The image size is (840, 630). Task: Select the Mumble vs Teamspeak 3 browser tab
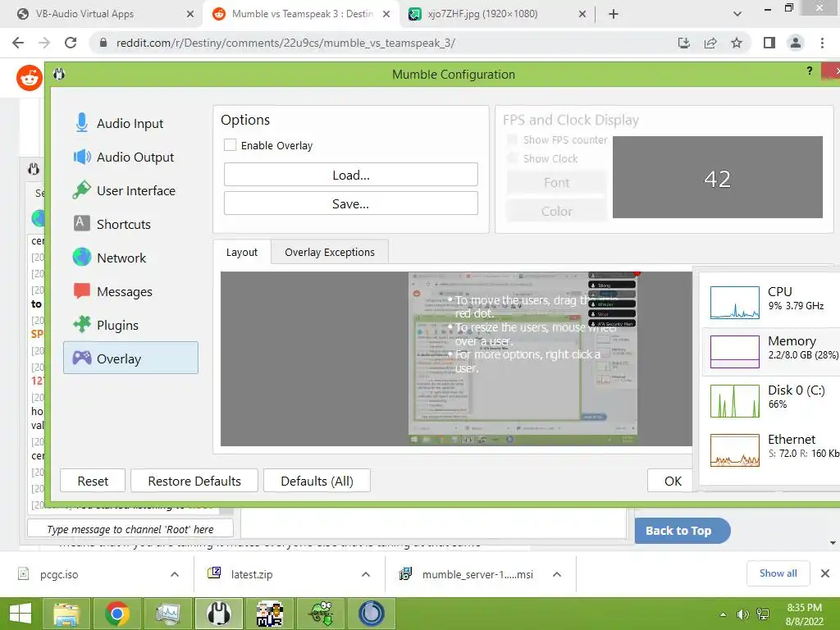[300, 14]
